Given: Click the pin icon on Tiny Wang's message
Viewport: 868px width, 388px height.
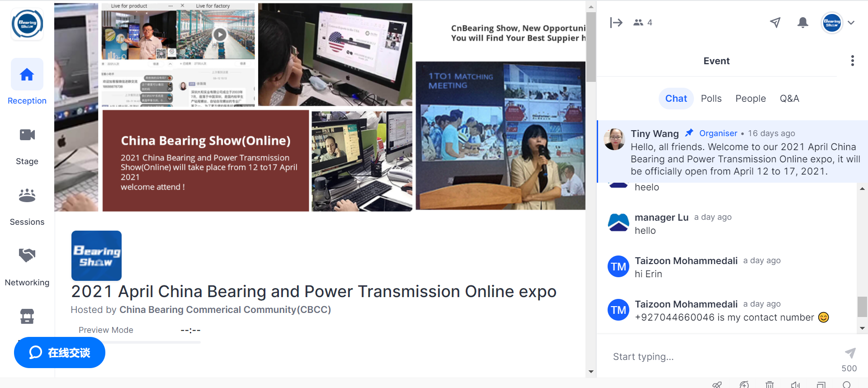Looking at the screenshot, I should click(x=689, y=133).
